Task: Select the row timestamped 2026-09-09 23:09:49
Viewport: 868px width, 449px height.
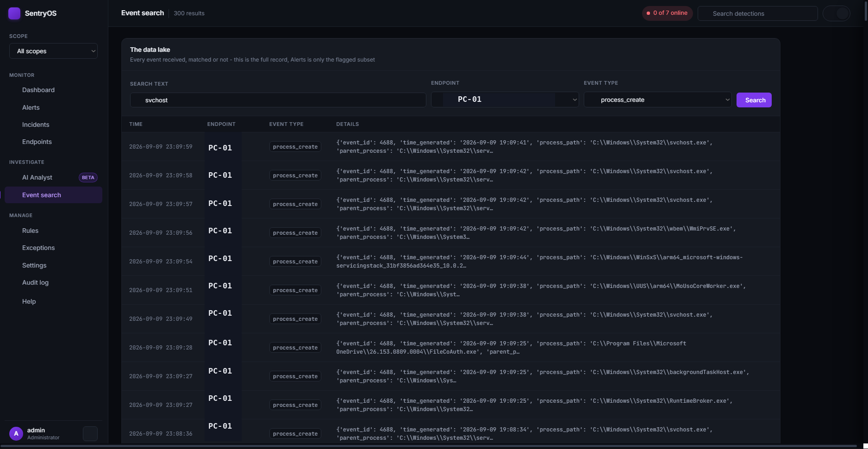Action: click(x=450, y=319)
